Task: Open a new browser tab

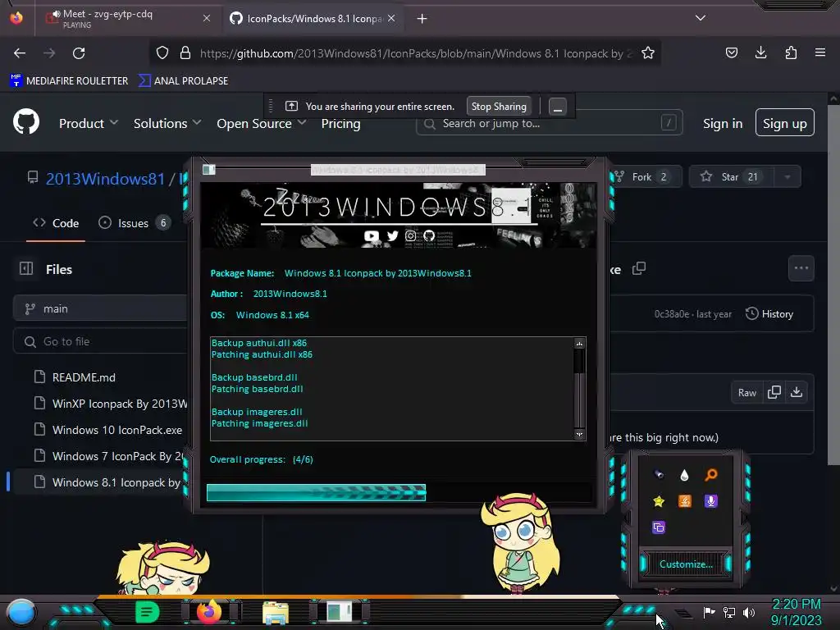Action: (422, 19)
